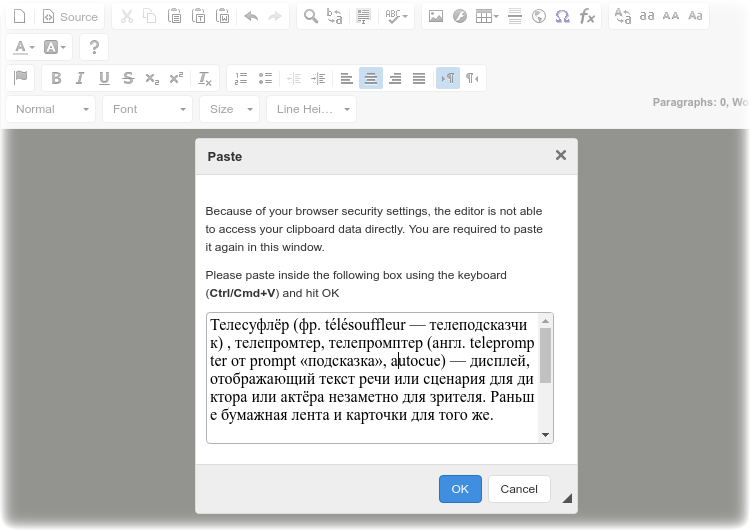Cancel the Paste dialog
Viewport: 750px width, 530px height.
coord(519,489)
